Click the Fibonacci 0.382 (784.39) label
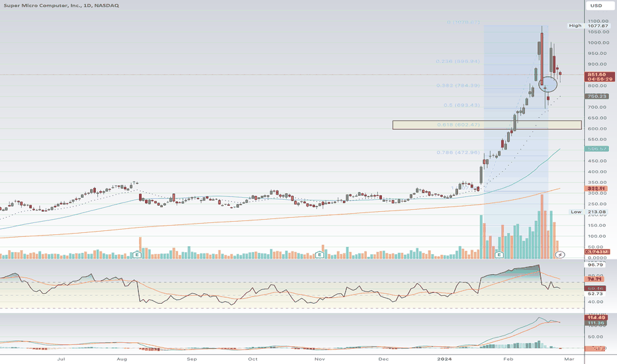 click(x=457, y=85)
